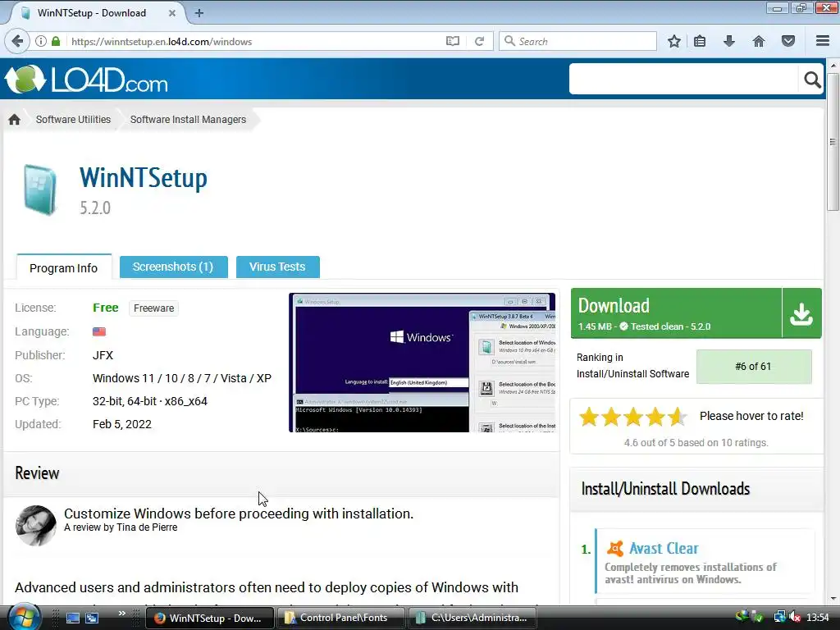The image size is (840, 630).
Task: Click the #6 of 61 ranking box
Action: 754,367
